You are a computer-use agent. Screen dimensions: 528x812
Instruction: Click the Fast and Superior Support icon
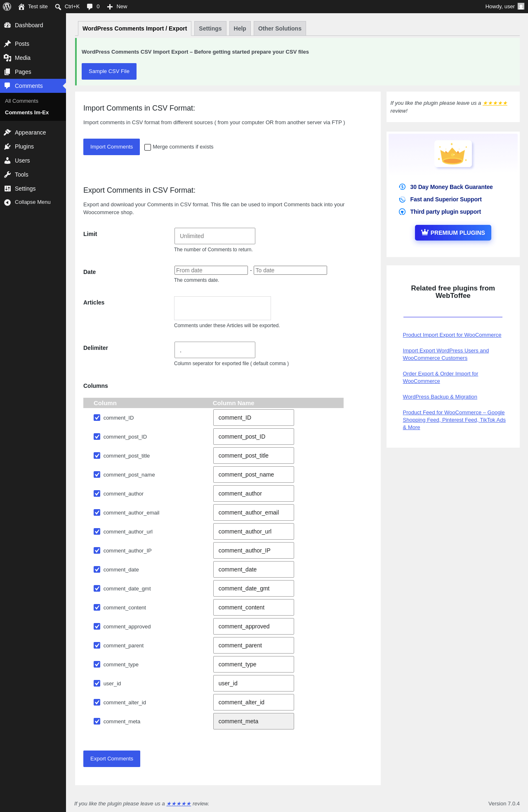[402, 199]
